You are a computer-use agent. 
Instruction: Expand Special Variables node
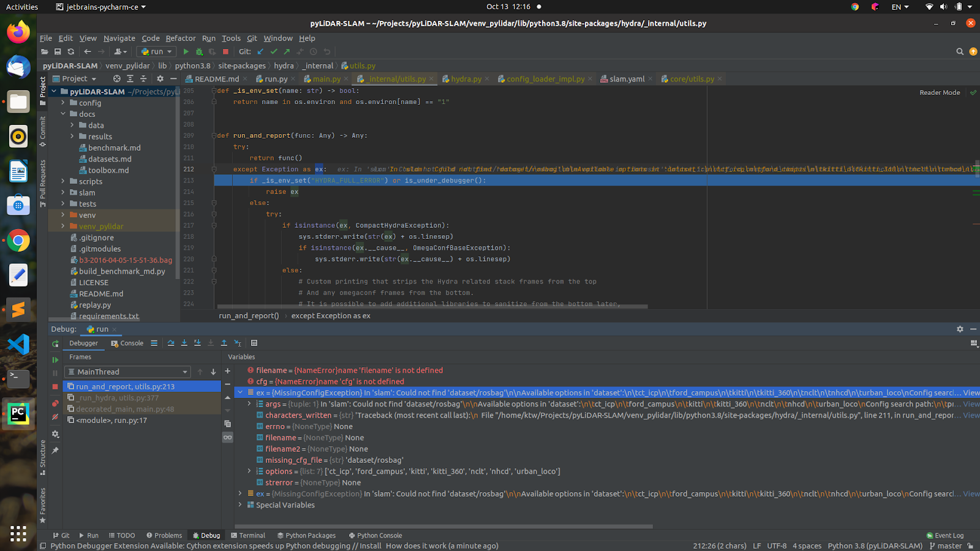click(x=240, y=505)
